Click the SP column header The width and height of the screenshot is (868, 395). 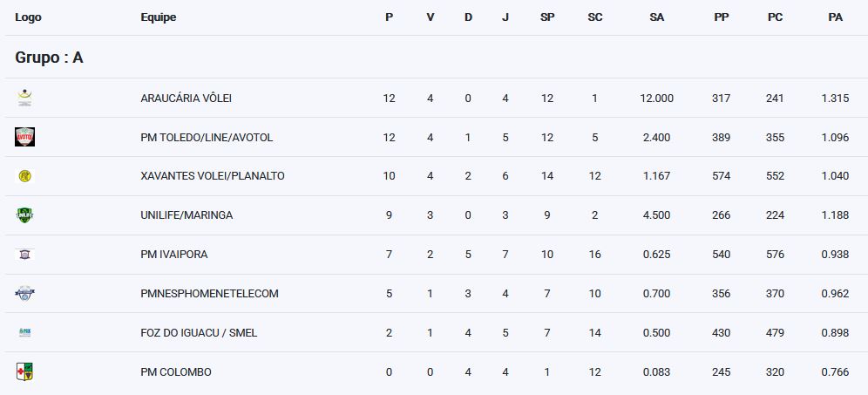(547, 17)
